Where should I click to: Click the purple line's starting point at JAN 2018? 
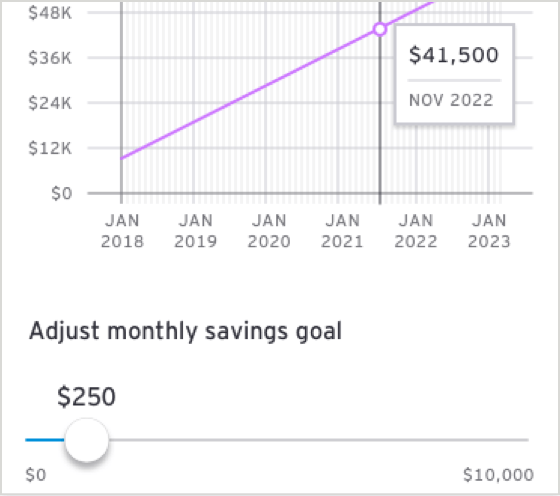pyautogui.click(x=122, y=158)
